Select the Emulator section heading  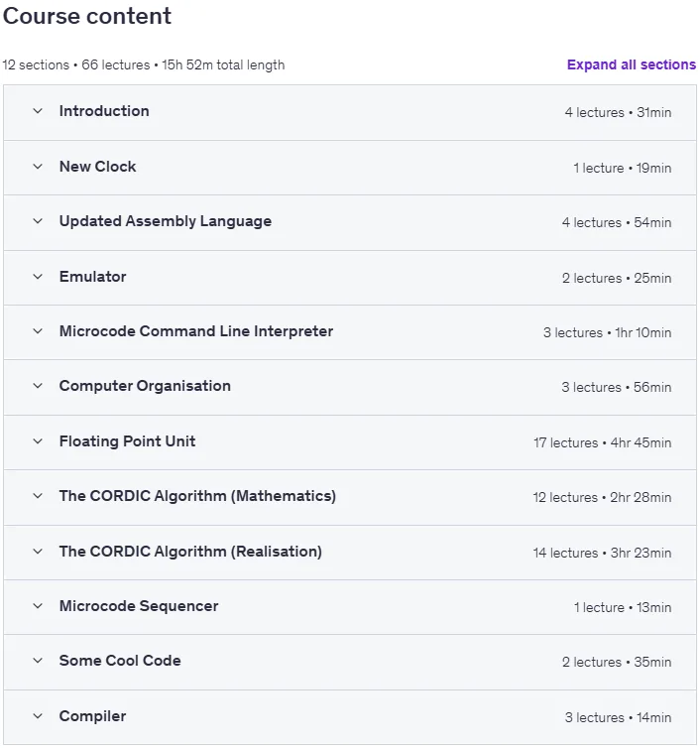tap(92, 277)
